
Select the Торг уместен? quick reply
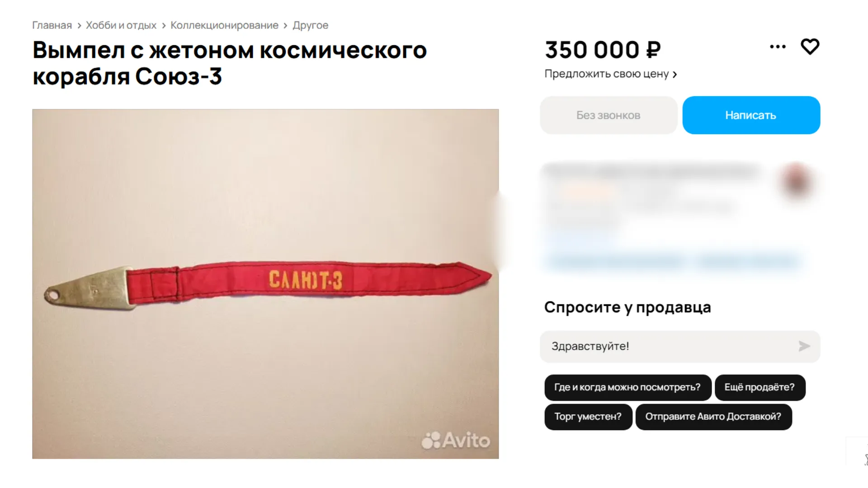click(x=588, y=417)
